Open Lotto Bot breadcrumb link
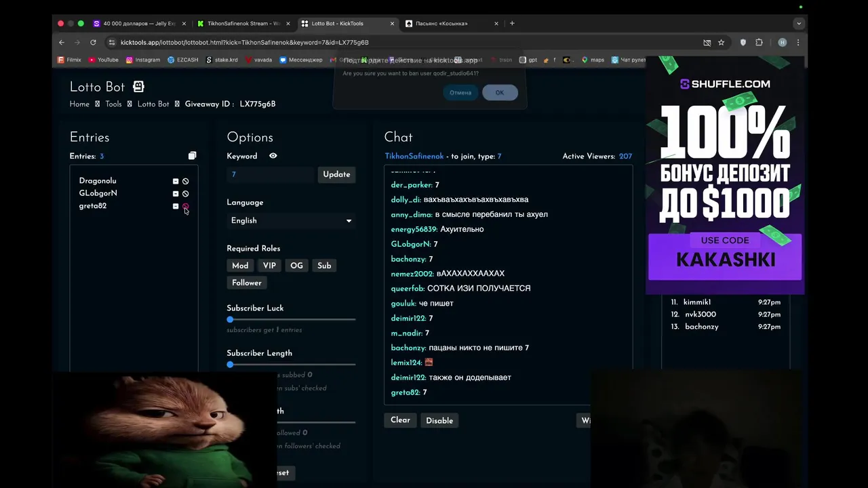This screenshot has width=868, height=488. pos(153,104)
